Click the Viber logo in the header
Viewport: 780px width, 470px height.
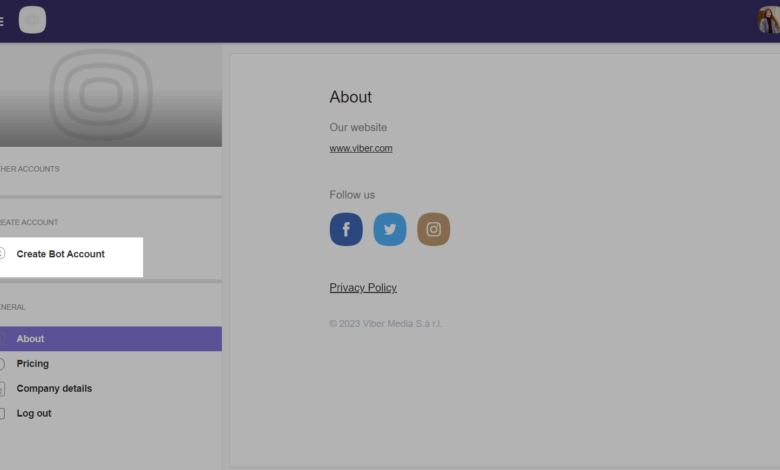[32, 20]
